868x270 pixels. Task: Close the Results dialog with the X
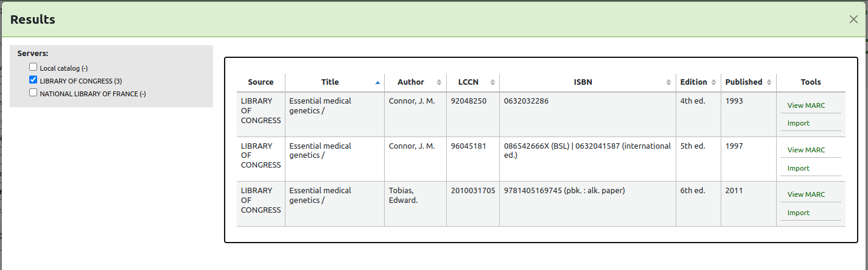coord(853,20)
